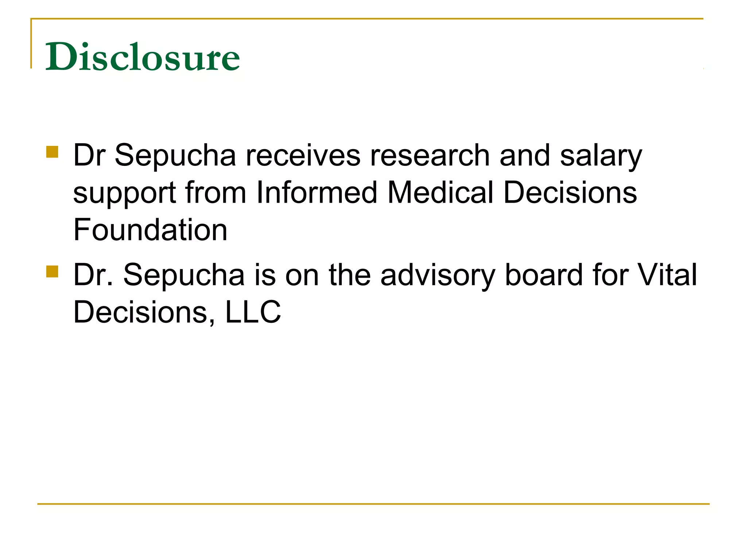This screenshot has height=560, width=747.
Task: Click the word receives
Action: pos(303,156)
